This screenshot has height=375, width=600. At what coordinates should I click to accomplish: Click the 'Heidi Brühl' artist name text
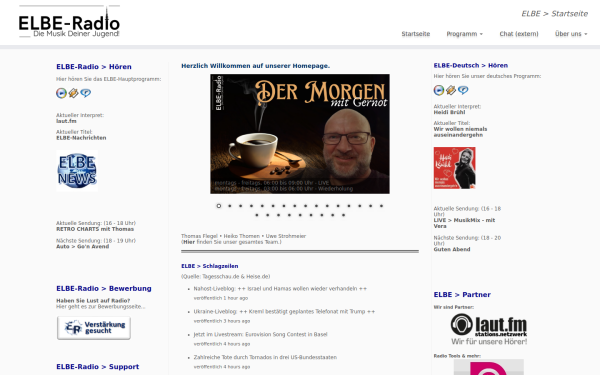coord(449,112)
